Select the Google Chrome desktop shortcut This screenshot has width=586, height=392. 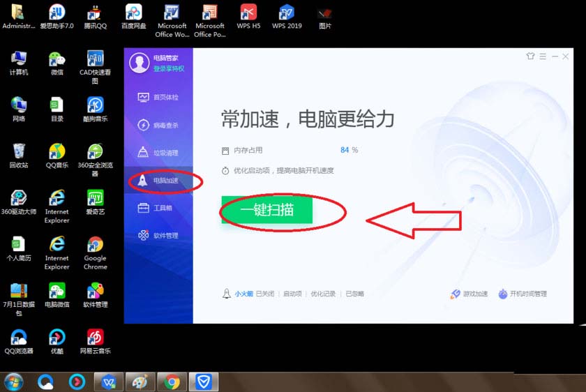[x=95, y=253]
